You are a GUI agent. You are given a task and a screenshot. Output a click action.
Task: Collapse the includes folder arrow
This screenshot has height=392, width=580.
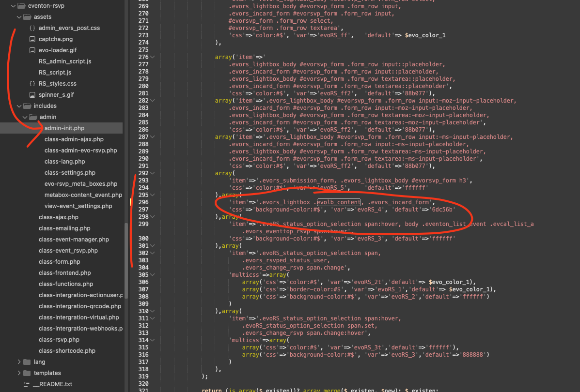[x=19, y=106]
